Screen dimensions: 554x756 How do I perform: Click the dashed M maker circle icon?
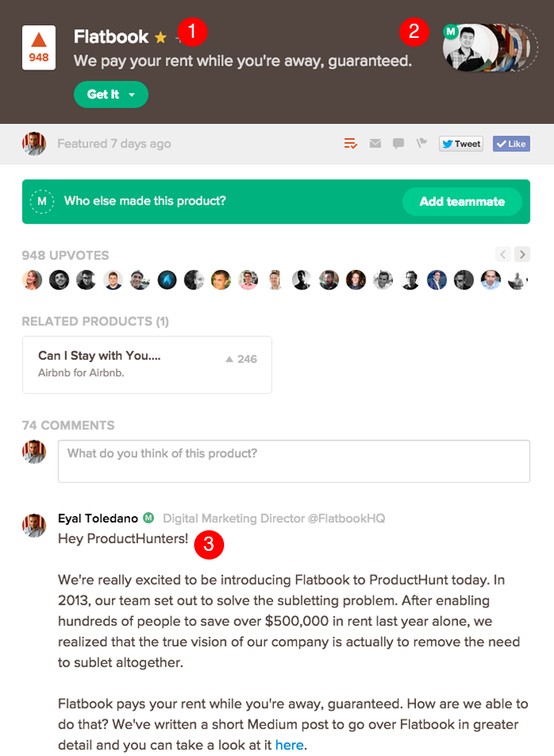(x=41, y=201)
